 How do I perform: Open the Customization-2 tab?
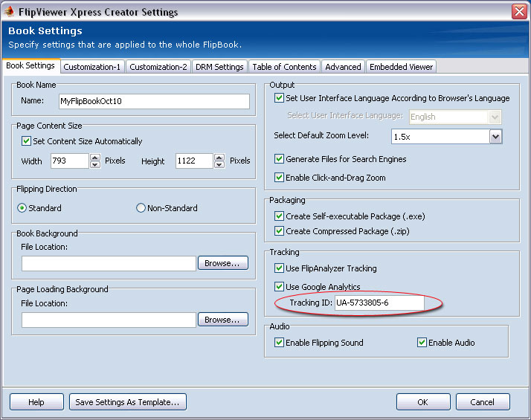158,67
